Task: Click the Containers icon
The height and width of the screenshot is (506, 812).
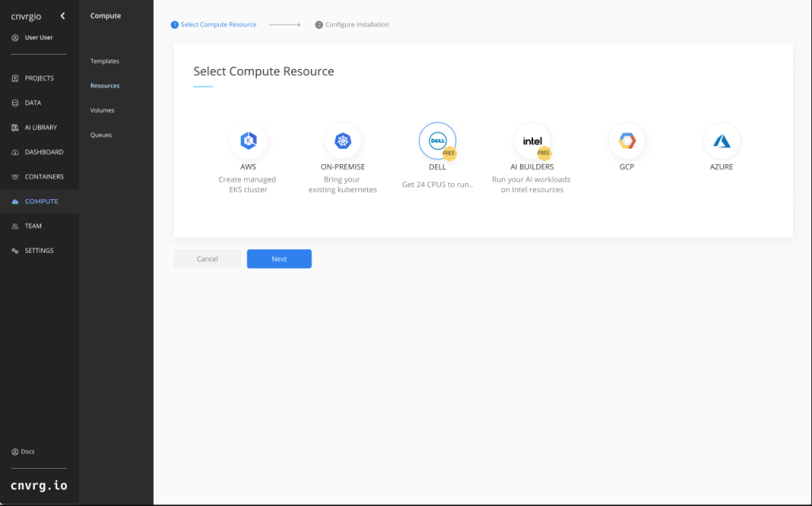Action: pyautogui.click(x=15, y=177)
